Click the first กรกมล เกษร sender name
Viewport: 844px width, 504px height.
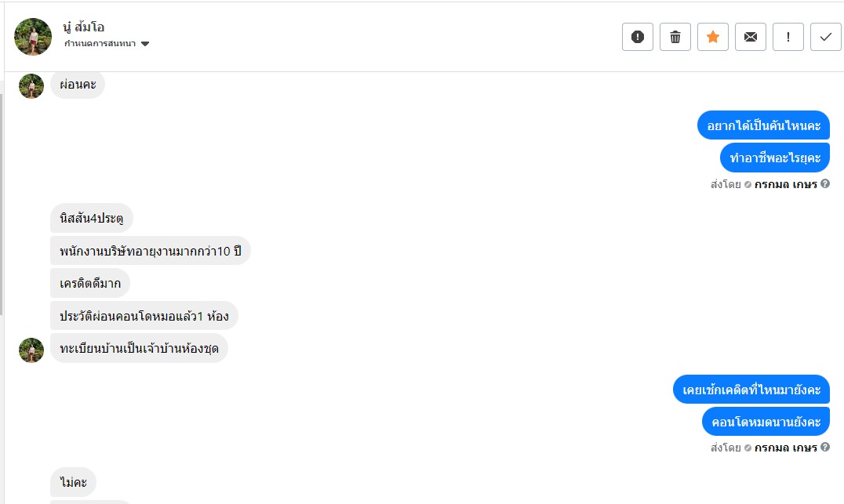(786, 184)
